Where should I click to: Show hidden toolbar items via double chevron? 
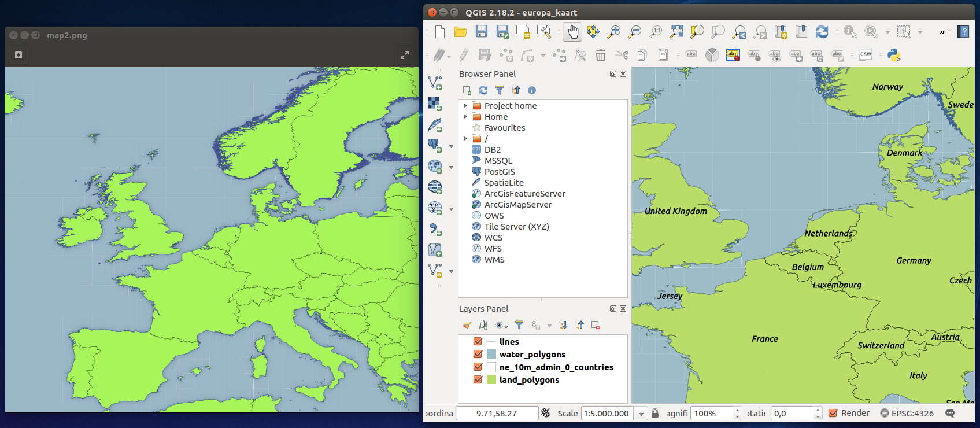[942, 32]
